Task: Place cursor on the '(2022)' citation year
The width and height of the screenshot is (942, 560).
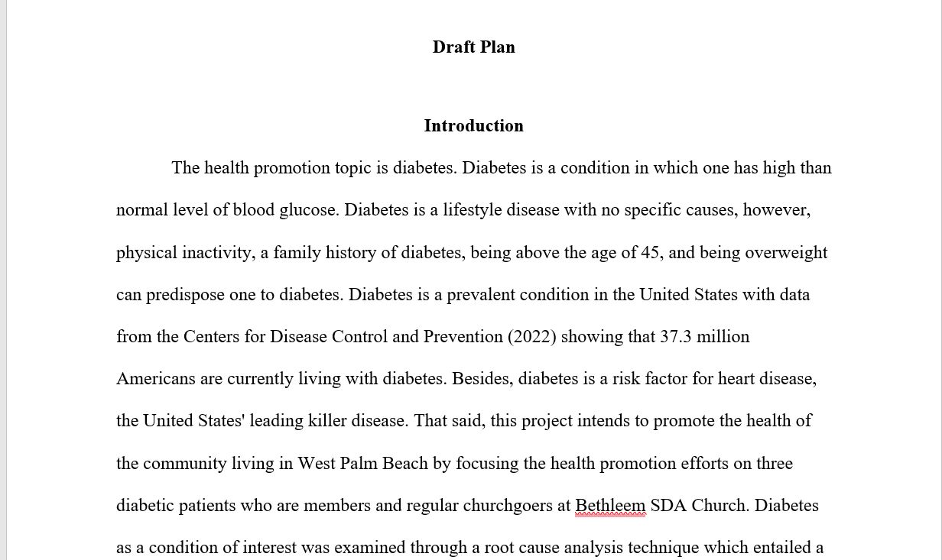Action: 531,337
